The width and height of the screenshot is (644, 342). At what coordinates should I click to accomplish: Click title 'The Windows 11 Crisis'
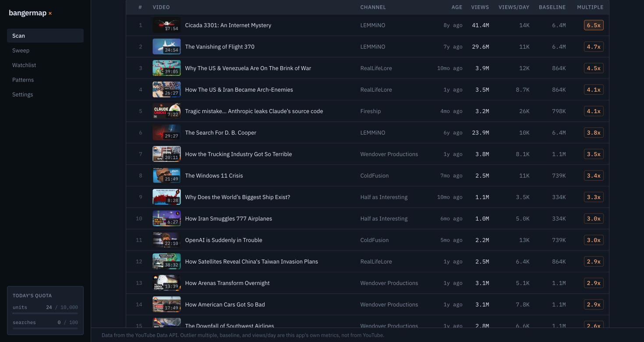(214, 175)
